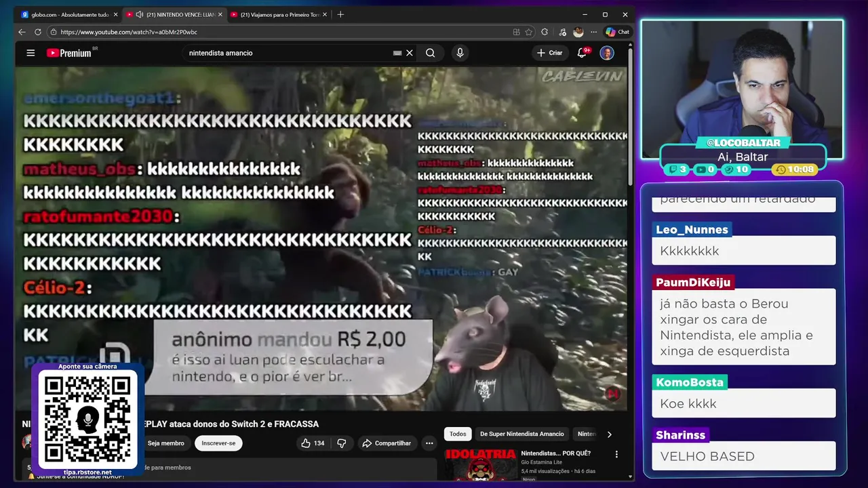The image size is (868, 488).
Task: Add page to favorites with star icon
Action: click(x=530, y=32)
